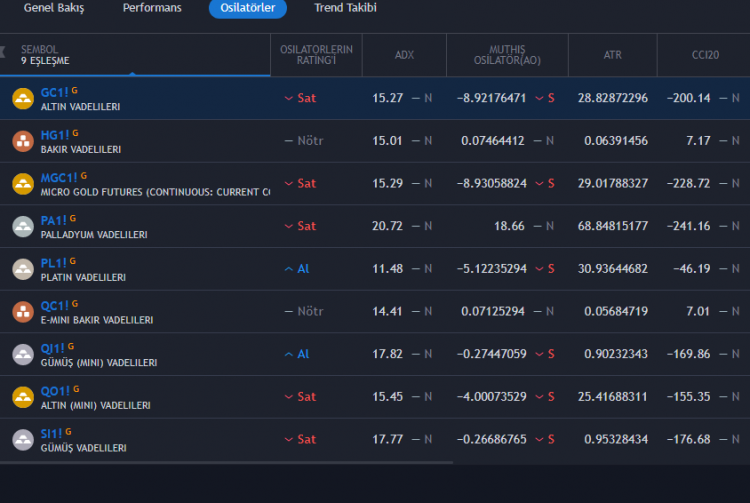Screen dimensions: 750x503
Task: Click the SI1! silver futures icon
Action: pos(22,439)
